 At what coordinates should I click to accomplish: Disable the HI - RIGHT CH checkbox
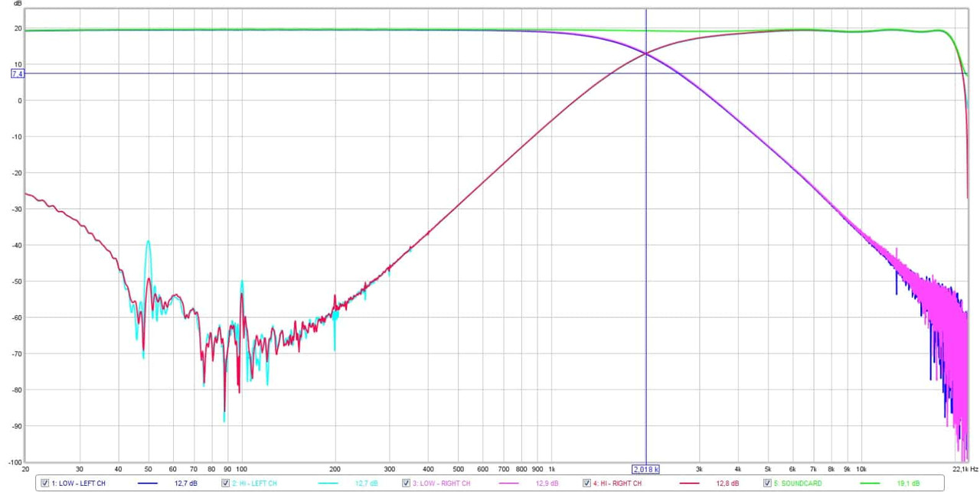(x=586, y=484)
